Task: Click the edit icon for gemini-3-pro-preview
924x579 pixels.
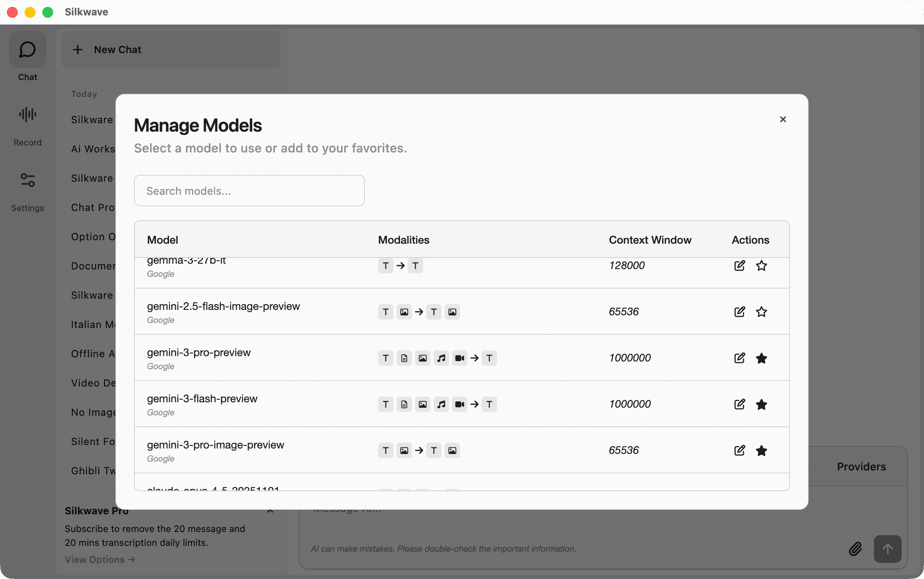Action: tap(739, 358)
